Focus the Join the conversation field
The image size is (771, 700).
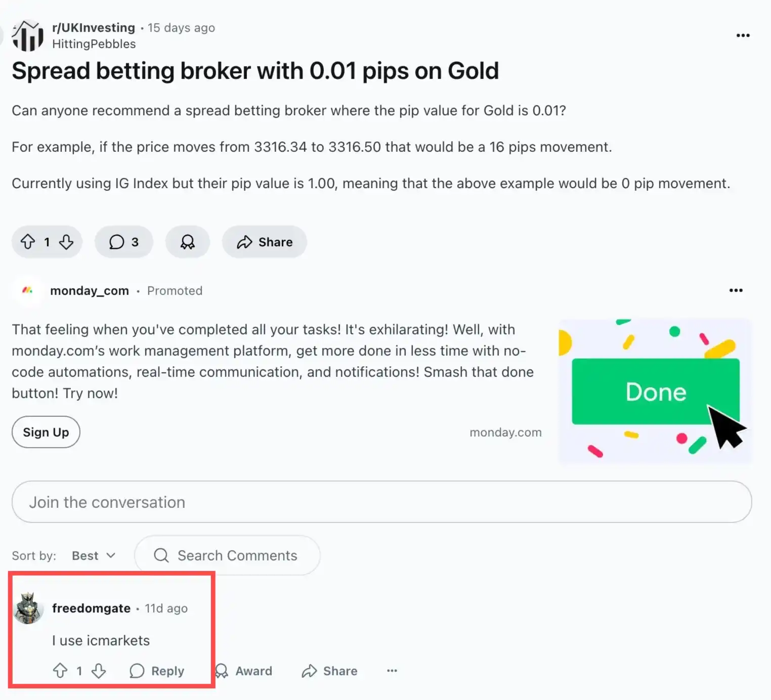[382, 502]
